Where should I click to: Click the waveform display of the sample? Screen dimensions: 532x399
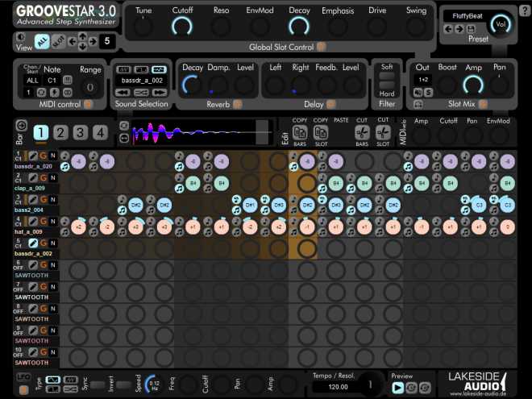[x=202, y=132]
